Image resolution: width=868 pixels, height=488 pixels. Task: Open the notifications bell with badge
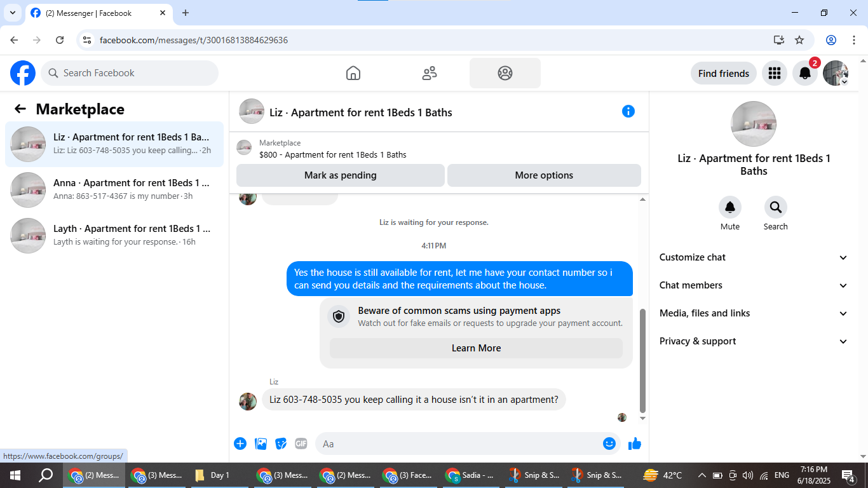click(x=805, y=73)
